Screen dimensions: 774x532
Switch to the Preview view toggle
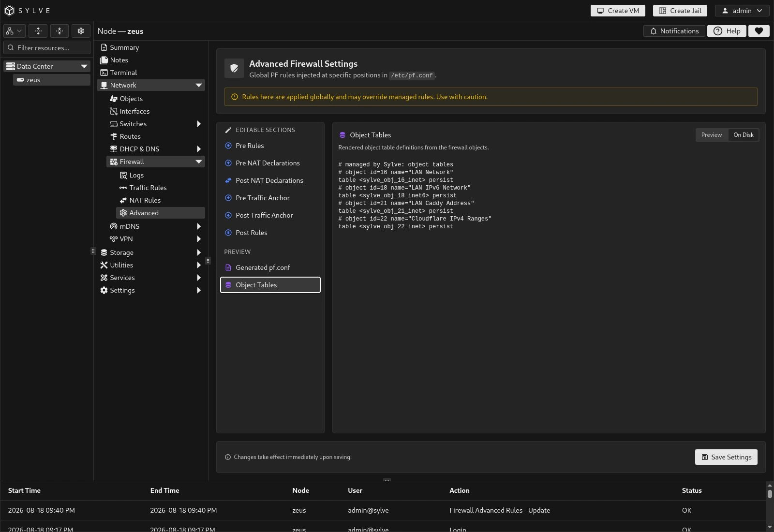coord(712,135)
